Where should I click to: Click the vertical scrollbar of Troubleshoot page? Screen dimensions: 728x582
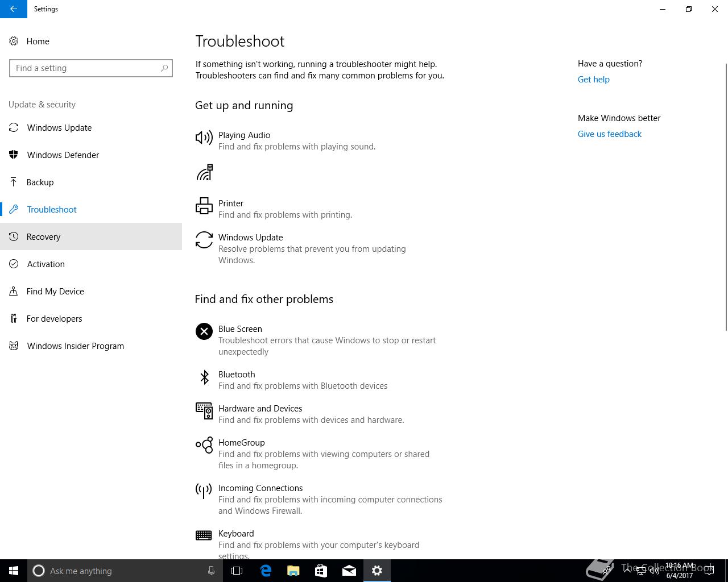pos(726,197)
